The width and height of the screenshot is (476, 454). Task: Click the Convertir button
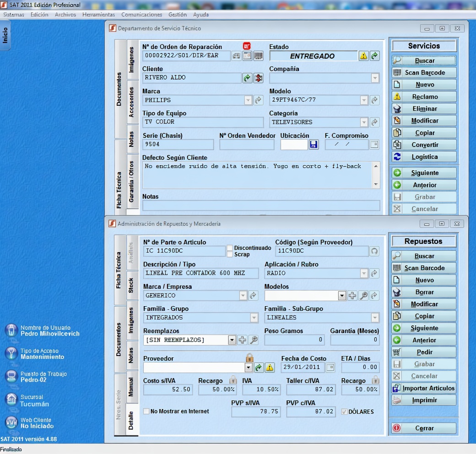(x=424, y=145)
